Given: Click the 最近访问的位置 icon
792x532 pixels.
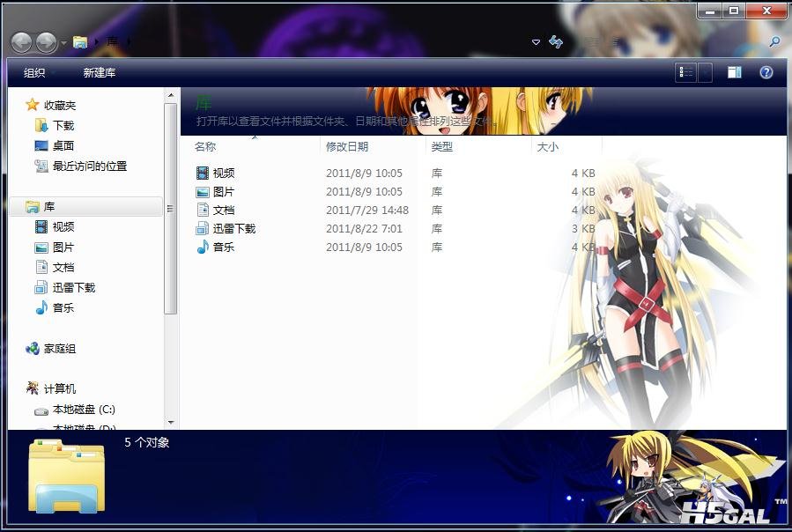Looking at the screenshot, I should click(x=41, y=166).
